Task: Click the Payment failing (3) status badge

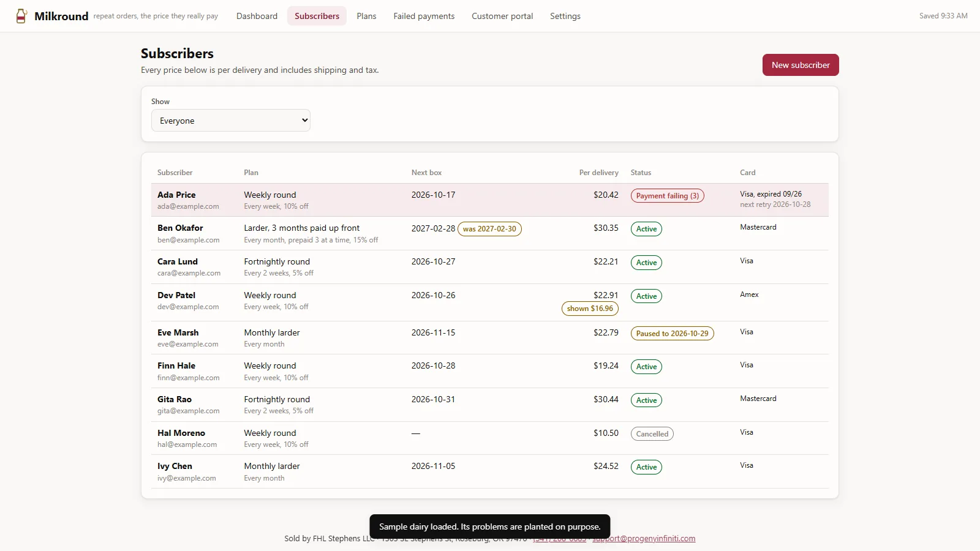Action: coord(667,196)
